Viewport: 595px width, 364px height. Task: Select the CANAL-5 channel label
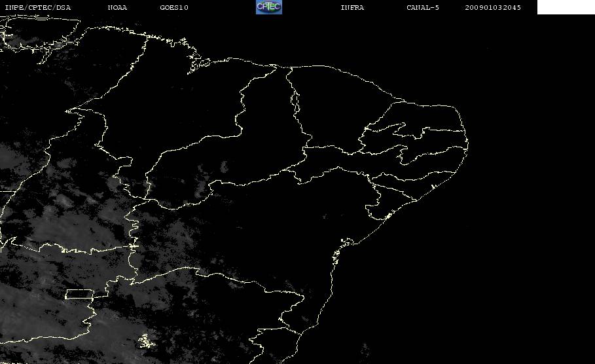coord(423,8)
